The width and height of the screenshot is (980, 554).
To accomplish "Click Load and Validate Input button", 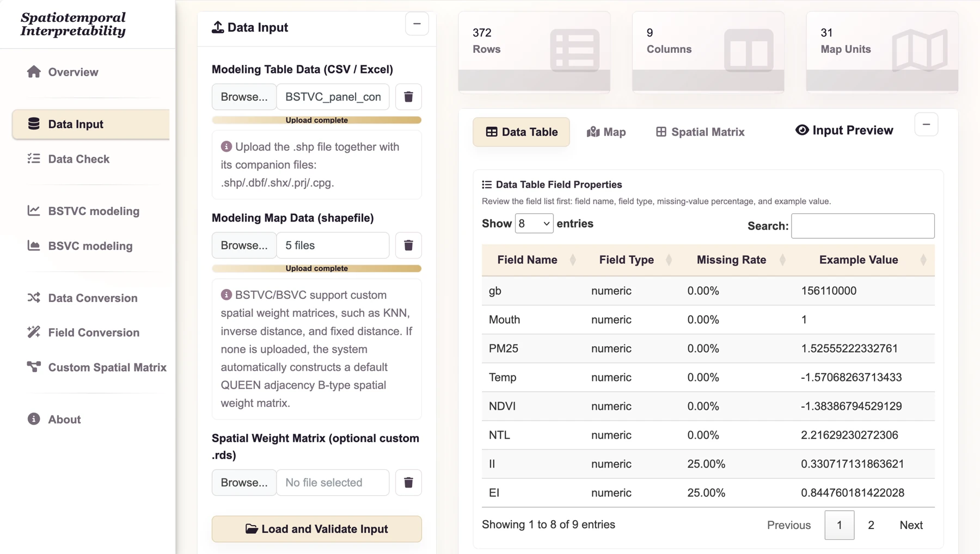I will point(317,529).
